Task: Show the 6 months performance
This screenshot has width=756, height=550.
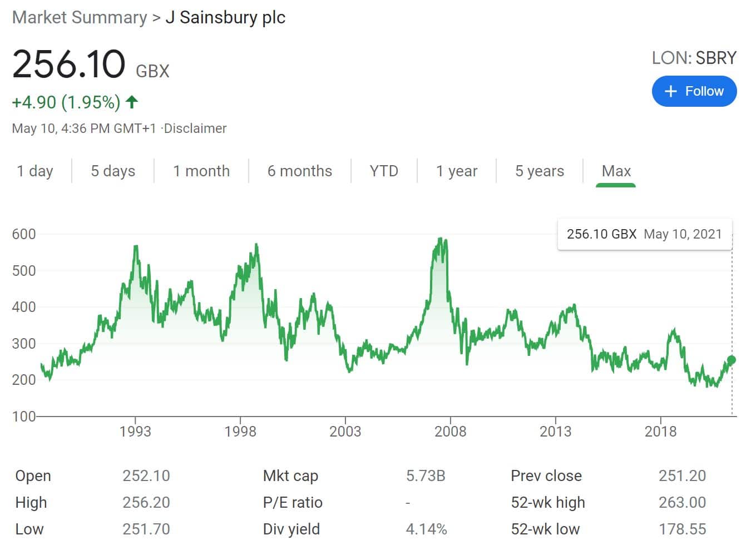Action: click(300, 171)
